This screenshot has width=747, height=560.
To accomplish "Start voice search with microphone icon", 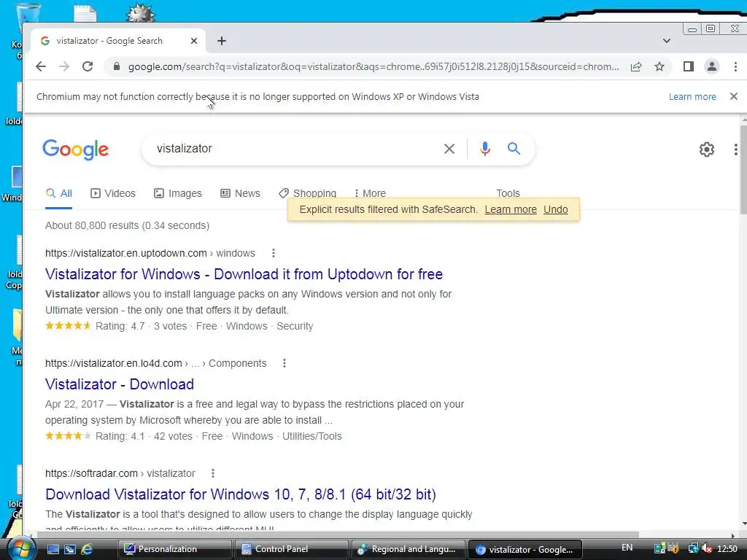I will coord(485,149).
